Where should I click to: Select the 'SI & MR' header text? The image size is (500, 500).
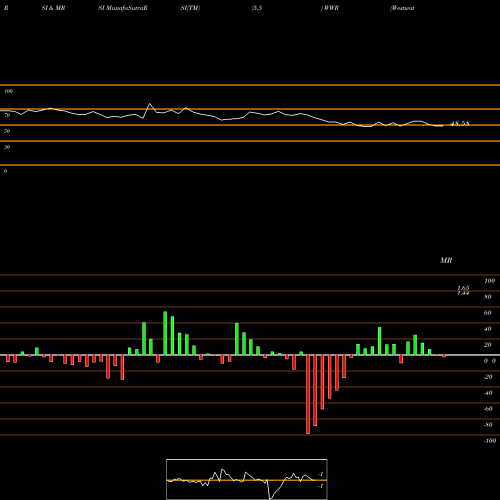click(53, 8)
